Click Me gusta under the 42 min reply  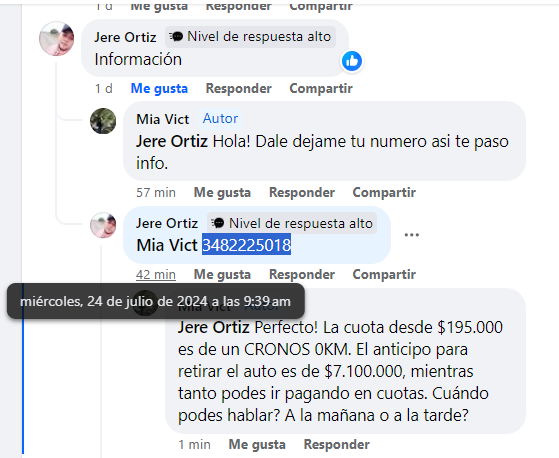tap(222, 274)
